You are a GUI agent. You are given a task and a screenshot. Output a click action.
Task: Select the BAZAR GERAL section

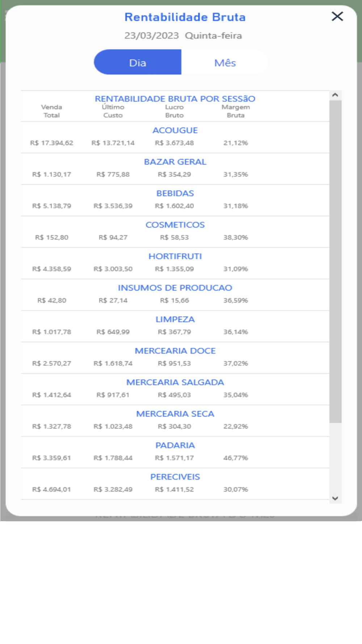point(175,162)
